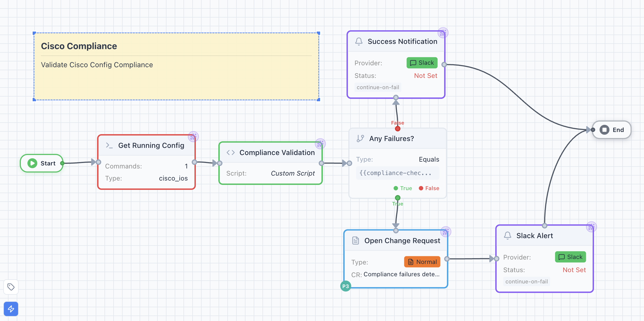Click the orange Normal type badge
Image resolution: width=644 pixels, height=321 pixels.
422,262
